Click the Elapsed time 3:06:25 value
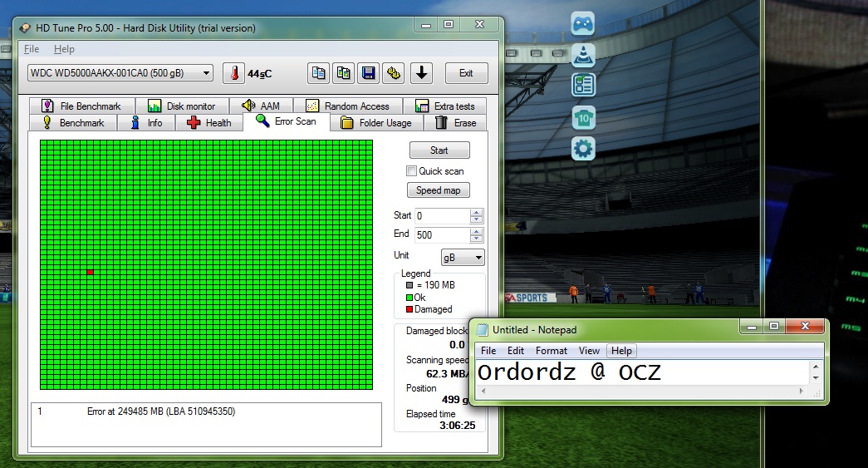 [457, 426]
